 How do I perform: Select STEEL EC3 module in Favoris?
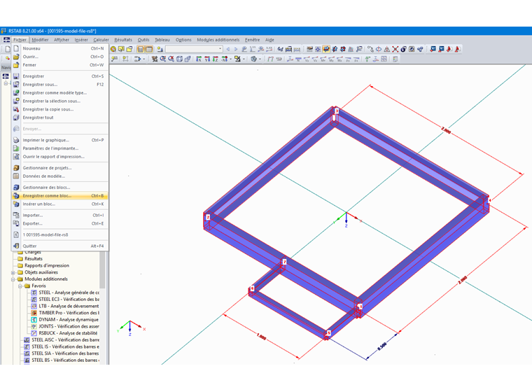point(69,300)
